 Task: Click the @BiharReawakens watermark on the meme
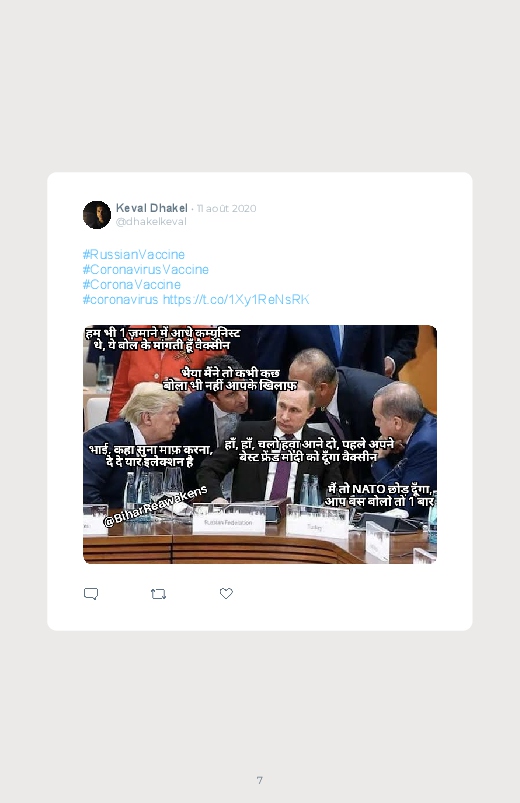pos(156,506)
